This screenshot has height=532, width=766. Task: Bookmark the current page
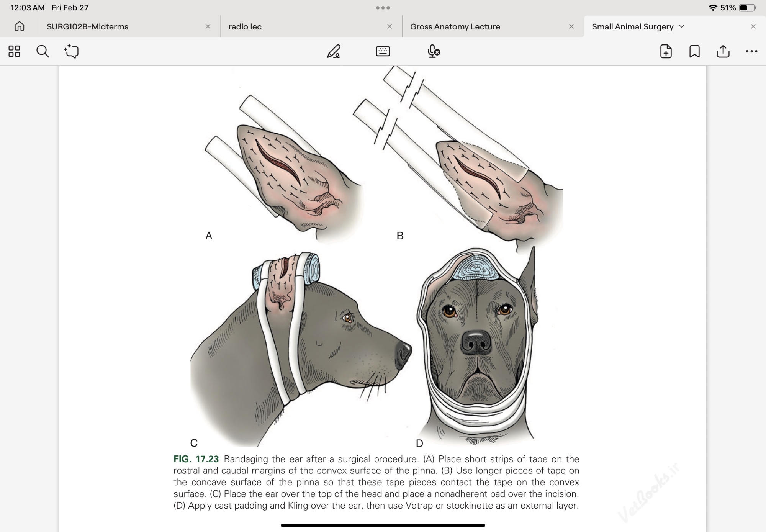coord(694,51)
